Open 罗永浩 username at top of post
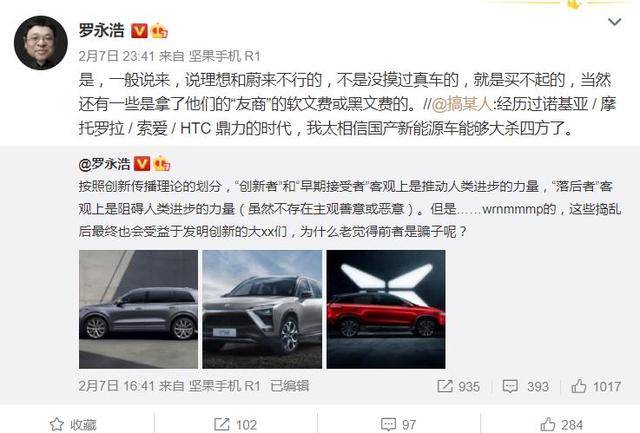Viewport: 640px width, 433px height. [x=101, y=31]
